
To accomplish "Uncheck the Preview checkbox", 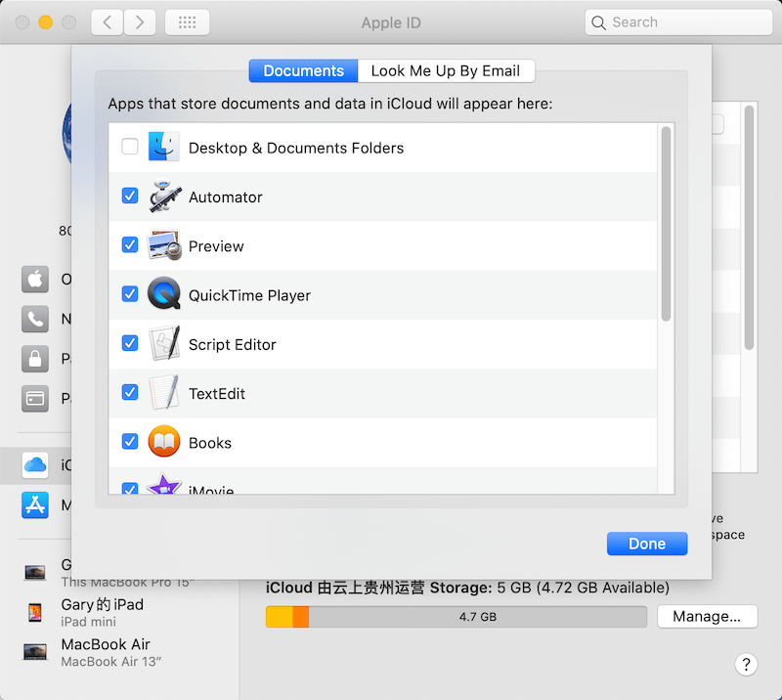I will tap(130, 245).
